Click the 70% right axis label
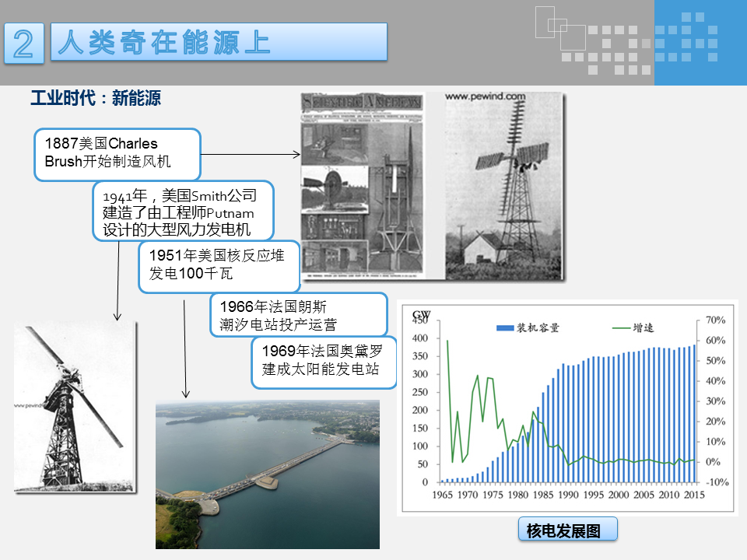The height and width of the screenshot is (560, 747). 716,320
